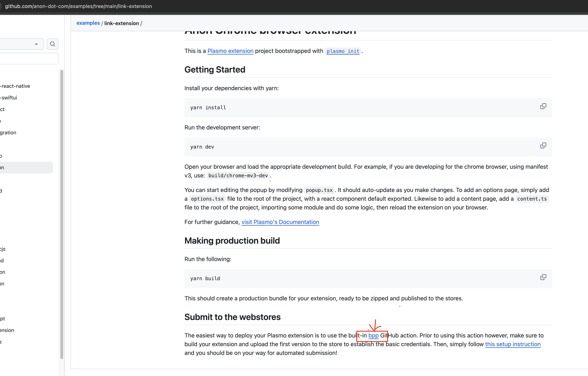This screenshot has width=588, height=376.
Task: Click the file filter input box in the sidebar
Action: point(27,58)
